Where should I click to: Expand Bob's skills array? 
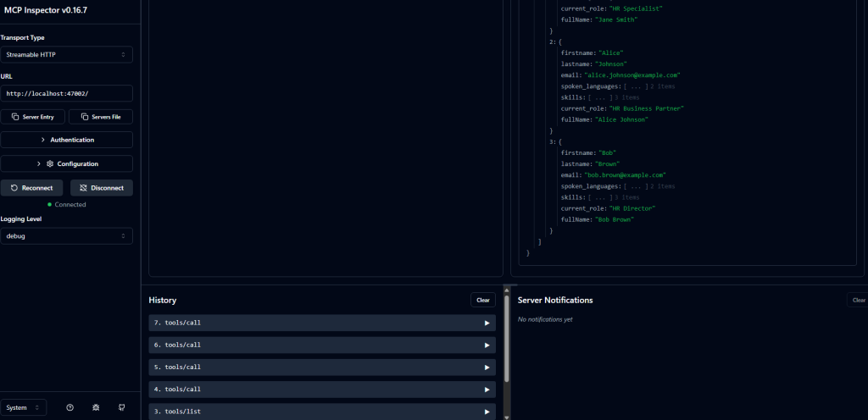tap(600, 197)
